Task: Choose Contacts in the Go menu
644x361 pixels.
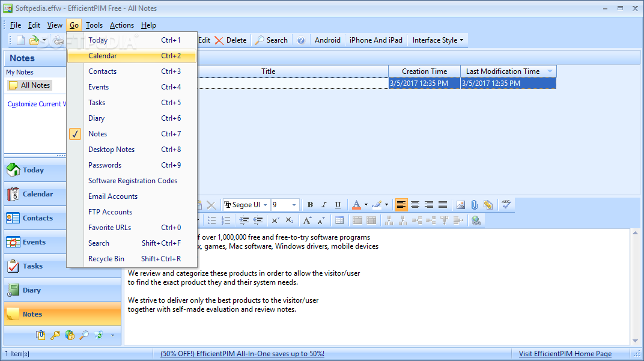Action: point(132,71)
